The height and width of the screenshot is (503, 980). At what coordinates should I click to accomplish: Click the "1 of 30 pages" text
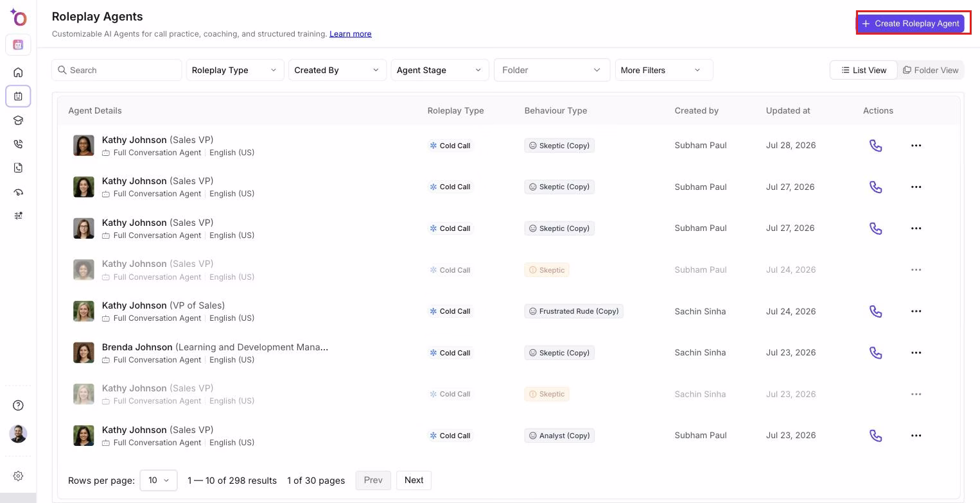(x=316, y=481)
